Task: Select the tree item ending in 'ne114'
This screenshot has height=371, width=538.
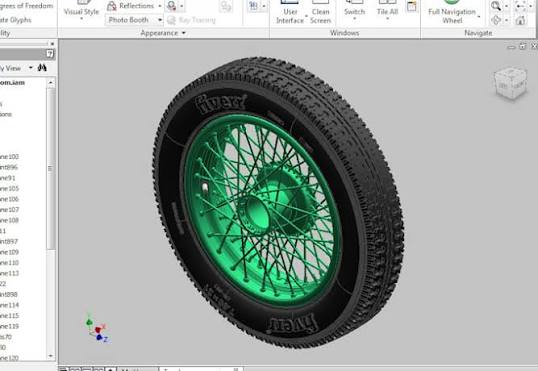Action: (9, 305)
